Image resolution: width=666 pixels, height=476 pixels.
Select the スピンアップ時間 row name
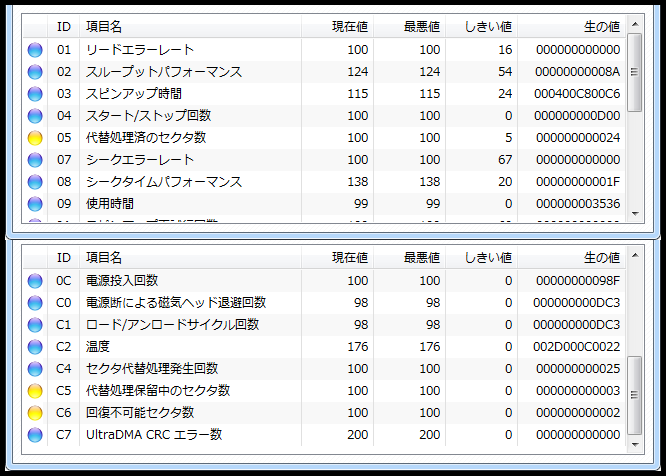click(134, 94)
